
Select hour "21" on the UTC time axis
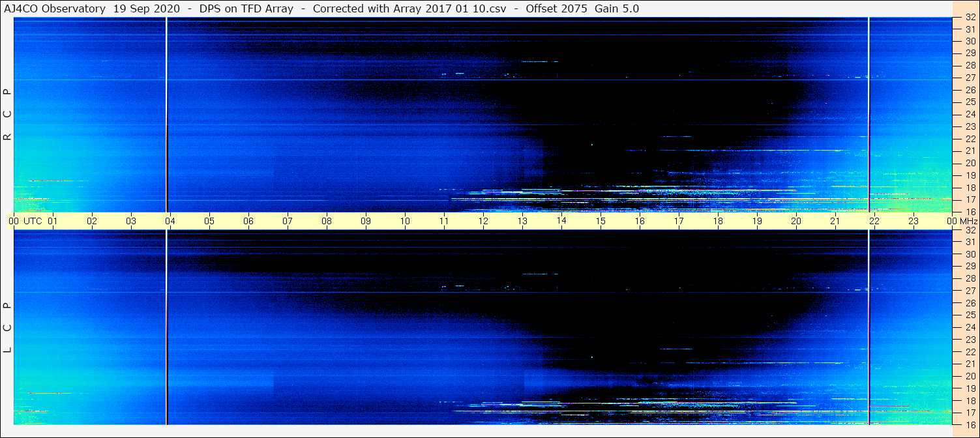coord(835,221)
